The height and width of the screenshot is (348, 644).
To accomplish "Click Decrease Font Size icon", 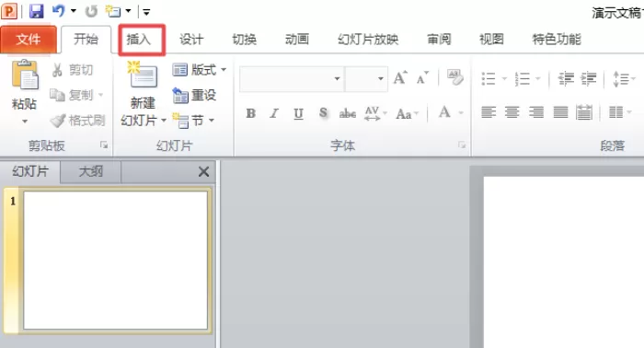I will coord(422,77).
